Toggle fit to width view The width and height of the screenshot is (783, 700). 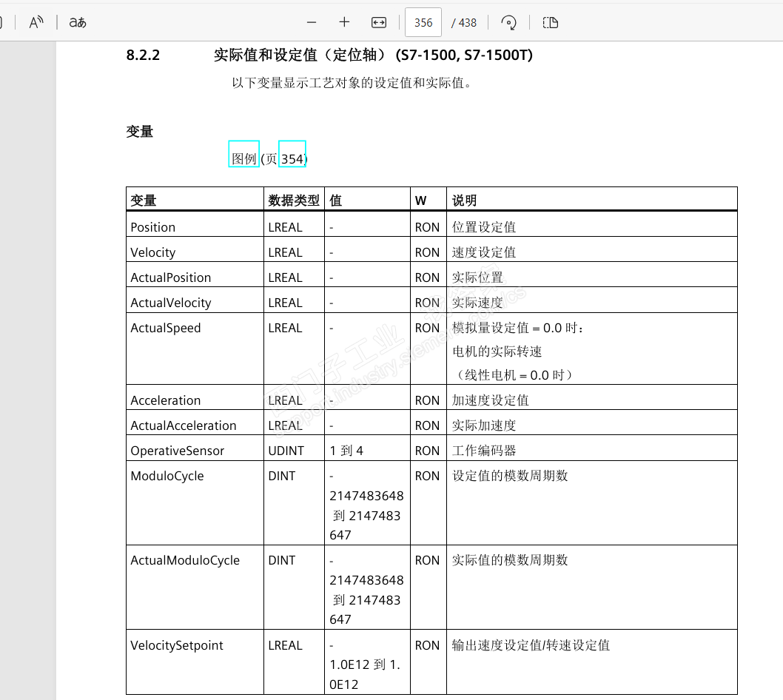click(378, 22)
